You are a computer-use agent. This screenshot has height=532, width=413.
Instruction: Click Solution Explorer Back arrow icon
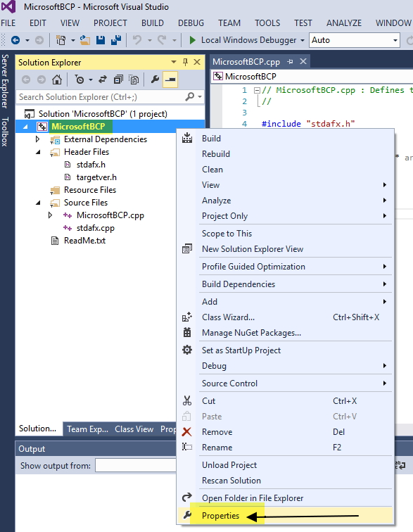26,80
